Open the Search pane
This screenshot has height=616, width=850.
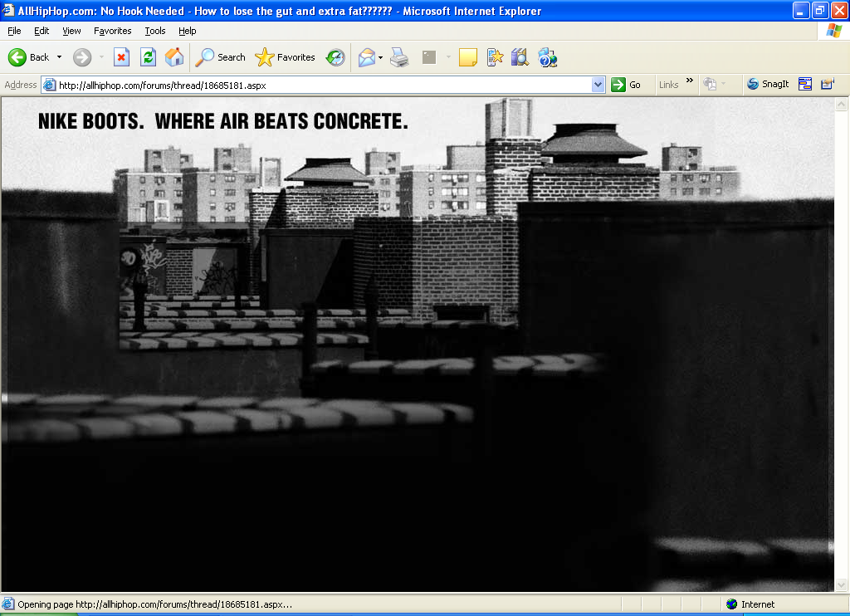click(220, 57)
